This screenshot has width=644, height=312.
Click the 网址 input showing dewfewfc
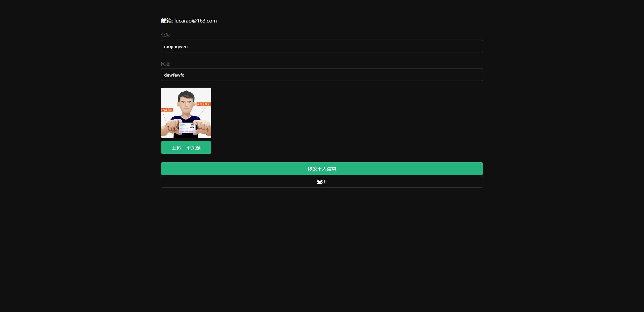click(x=322, y=75)
